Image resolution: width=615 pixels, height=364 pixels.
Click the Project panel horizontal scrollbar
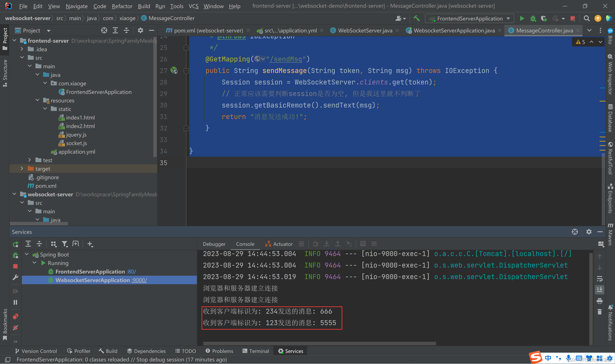[x=39, y=223]
